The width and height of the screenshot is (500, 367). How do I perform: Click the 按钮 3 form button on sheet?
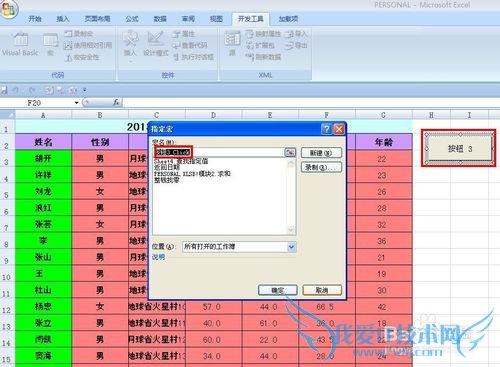(x=460, y=149)
